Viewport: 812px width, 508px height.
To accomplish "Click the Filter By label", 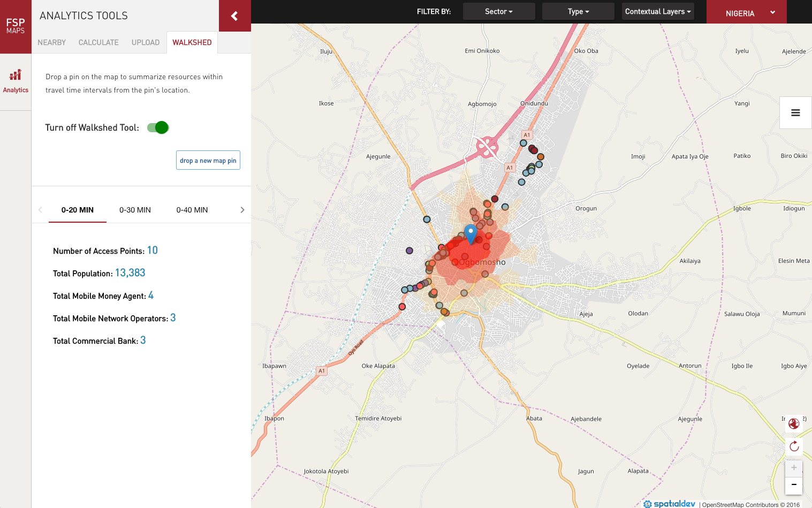I will tap(434, 11).
